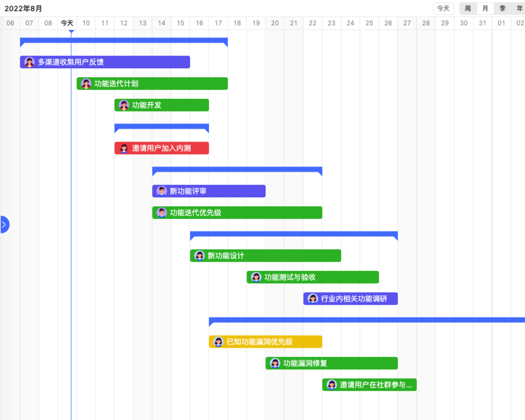Click avatar on 功能测试与验收 task bar

pos(256,277)
